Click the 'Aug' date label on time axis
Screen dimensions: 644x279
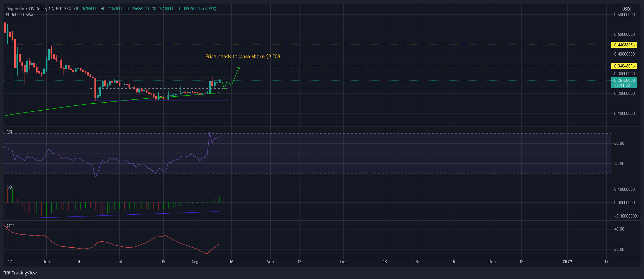point(195,262)
